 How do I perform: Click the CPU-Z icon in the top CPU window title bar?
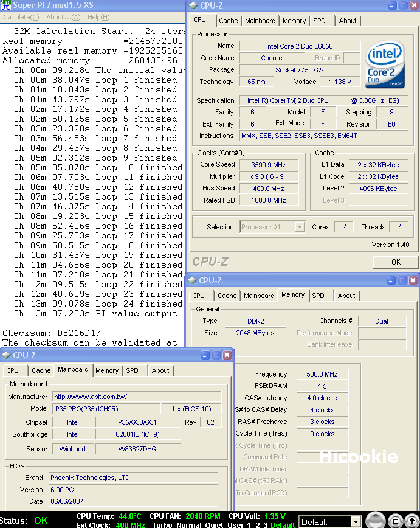coord(193,5)
